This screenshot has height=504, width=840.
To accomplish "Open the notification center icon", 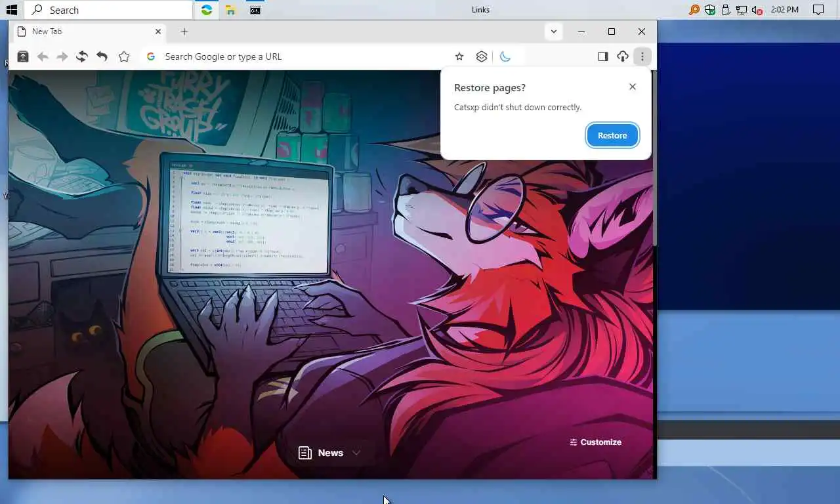I will (x=818, y=10).
